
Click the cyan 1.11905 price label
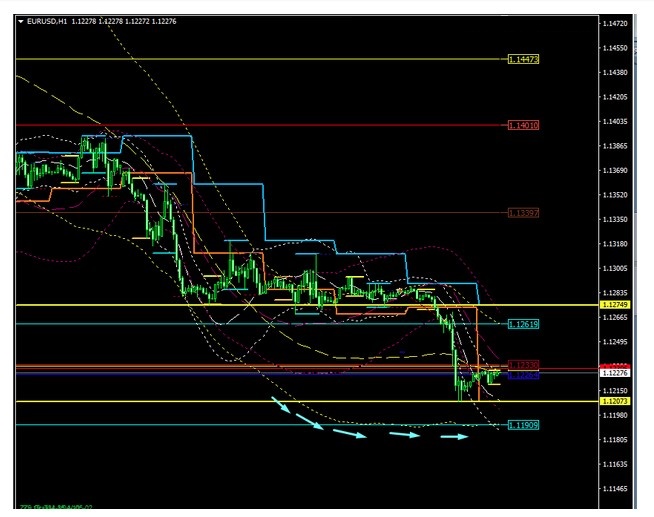tap(523, 425)
